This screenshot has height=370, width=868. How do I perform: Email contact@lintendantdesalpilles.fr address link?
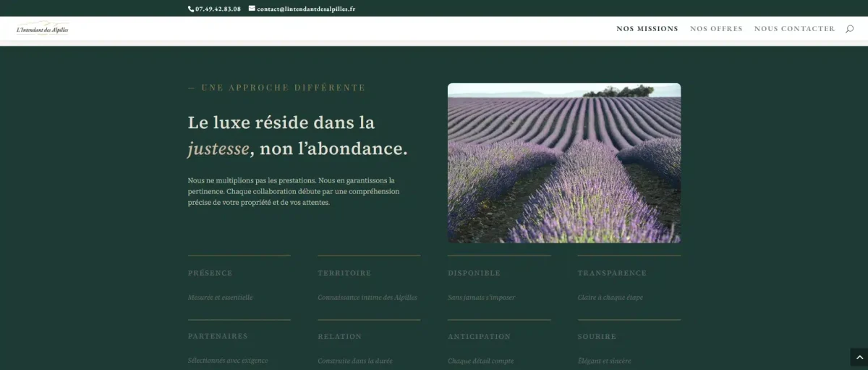[306, 9]
